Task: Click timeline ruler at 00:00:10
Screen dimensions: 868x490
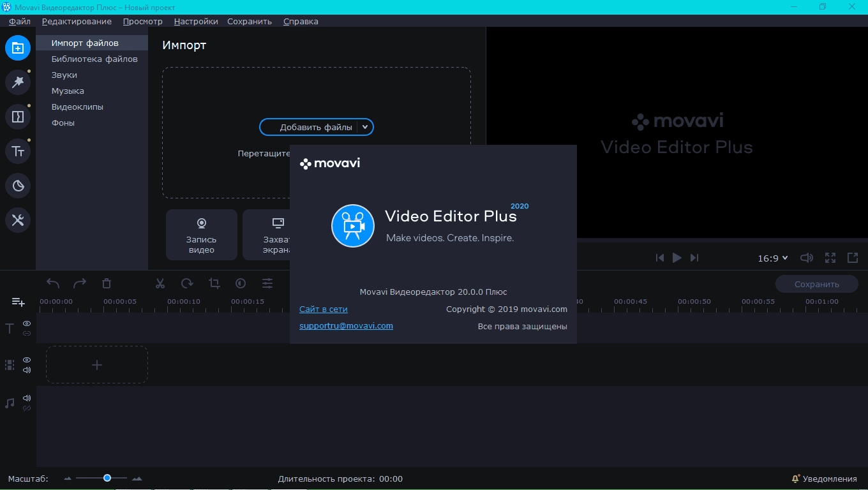Action: click(x=184, y=302)
